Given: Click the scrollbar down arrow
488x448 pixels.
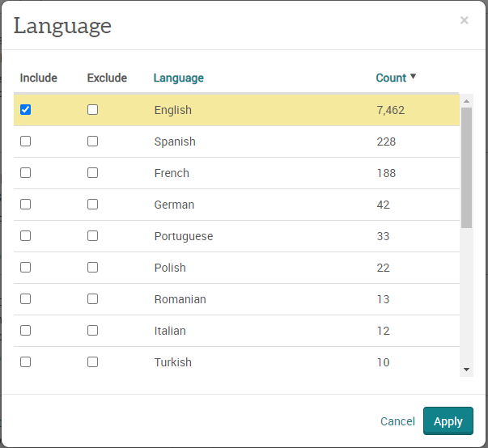Looking at the screenshot, I should coord(466,370).
